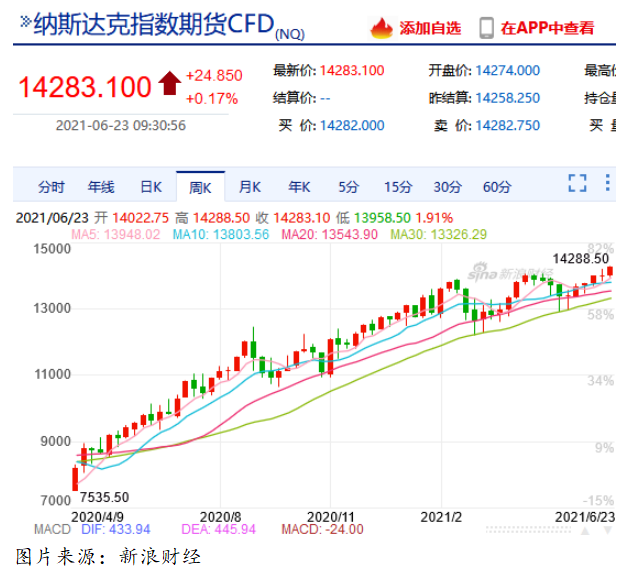Viewport: 643px width, 571px height.
Task: Click the large price 14283.100
Action: (85, 87)
